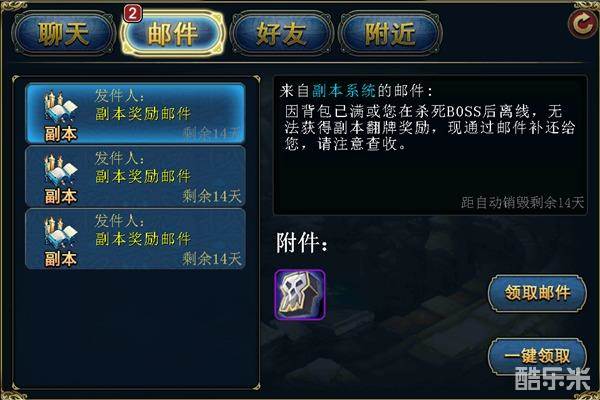Click the blue 副本系统 sender link
Screen dimensions: 600x400
344,91
